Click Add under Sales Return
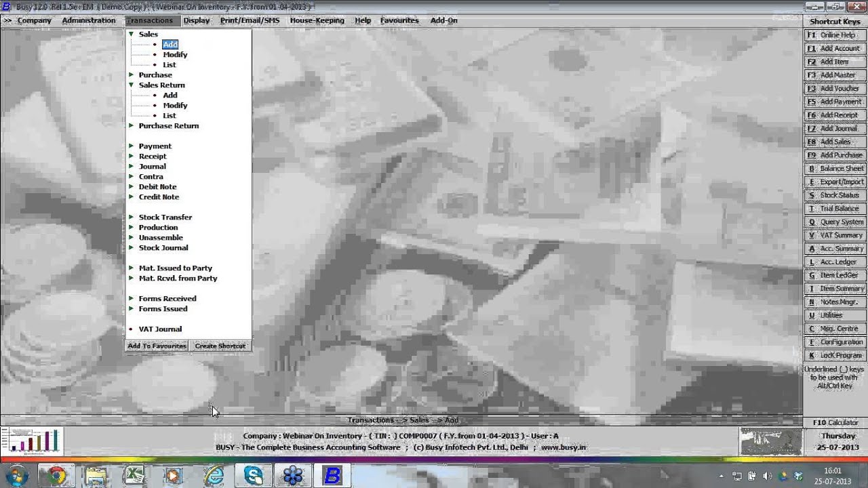This screenshot has width=868, height=488. [x=170, y=95]
